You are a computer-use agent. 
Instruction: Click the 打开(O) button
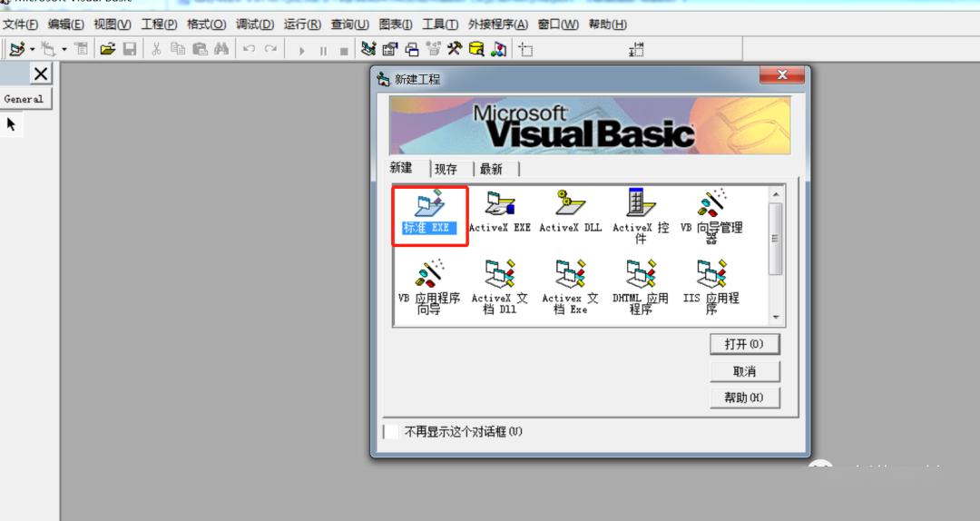tap(744, 344)
